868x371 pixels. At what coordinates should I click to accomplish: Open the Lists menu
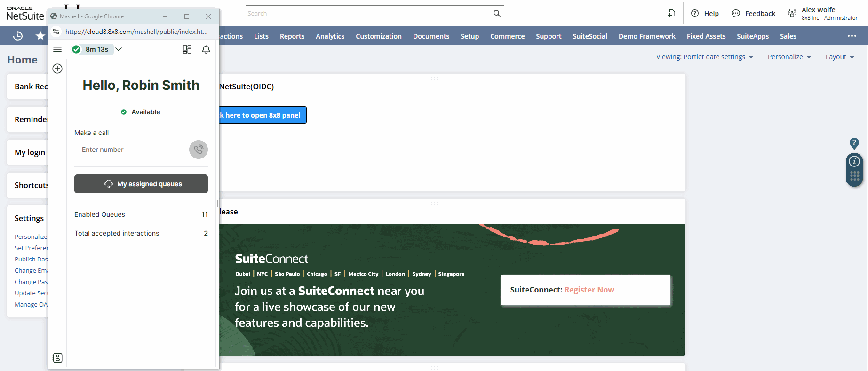tap(261, 36)
